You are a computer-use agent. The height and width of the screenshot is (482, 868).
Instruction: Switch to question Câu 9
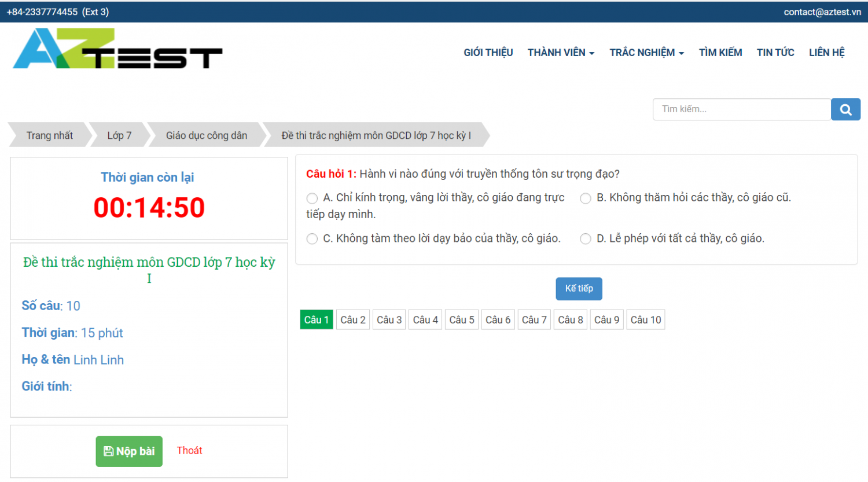pyautogui.click(x=607, y=320)
